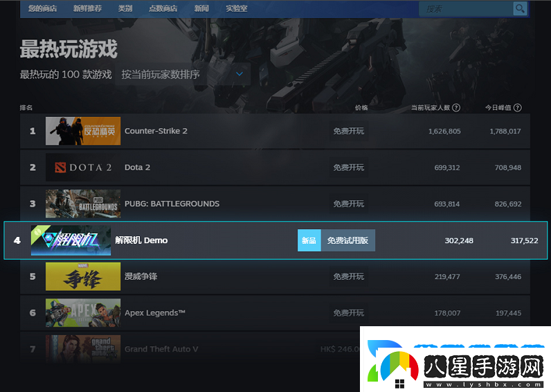Open Counter-Strike 2 game thumbnail
551x392 pixels.
(83, 131)
